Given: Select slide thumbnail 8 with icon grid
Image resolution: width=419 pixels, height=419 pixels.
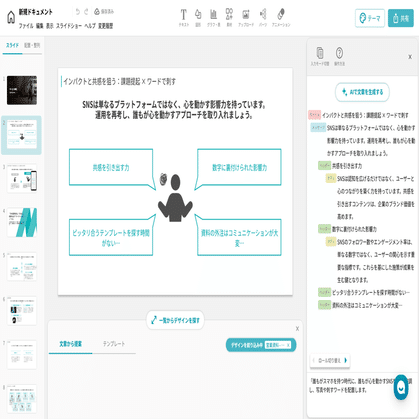Looking at the screenshot, I should point(22,399).
